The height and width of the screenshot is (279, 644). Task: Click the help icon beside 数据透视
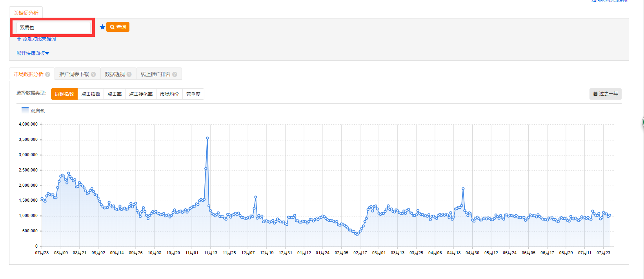coord(129,75)
